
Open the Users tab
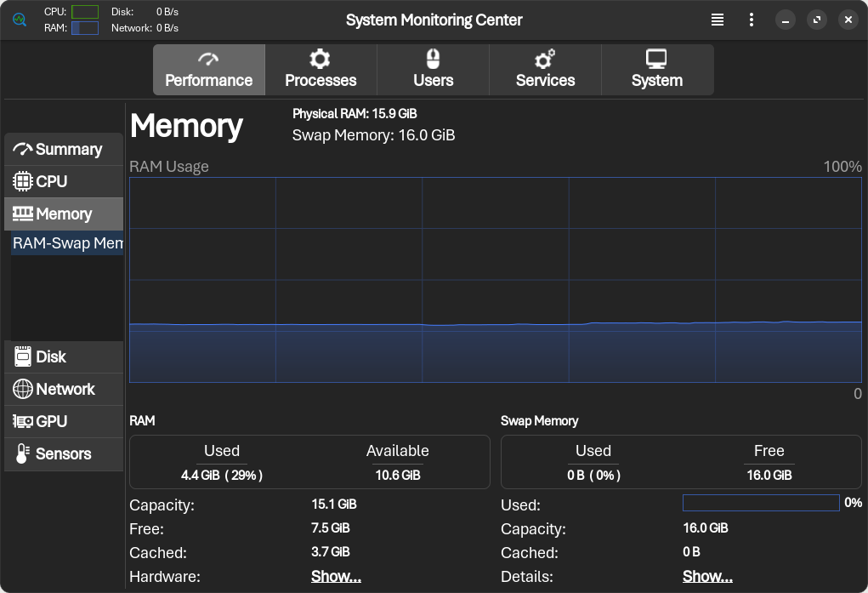433,70
